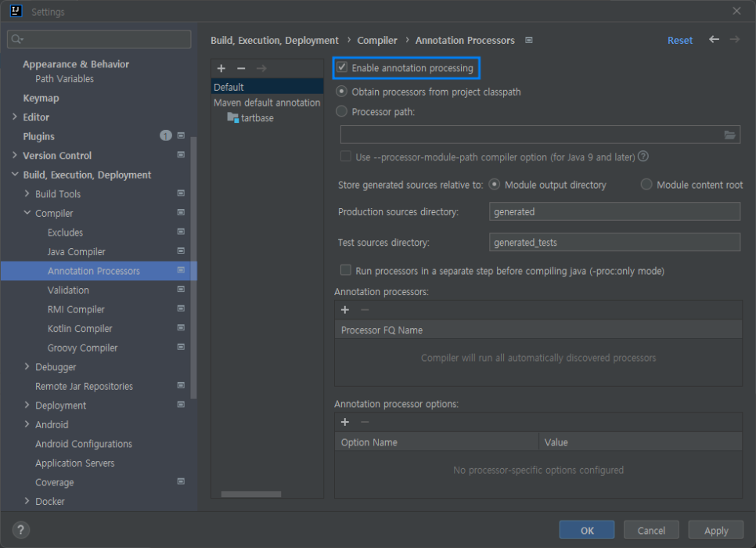The height and width of the screenshot is (548, 756).
Task: Remove annotation processor option with minus icon
Action: [365, 422]
